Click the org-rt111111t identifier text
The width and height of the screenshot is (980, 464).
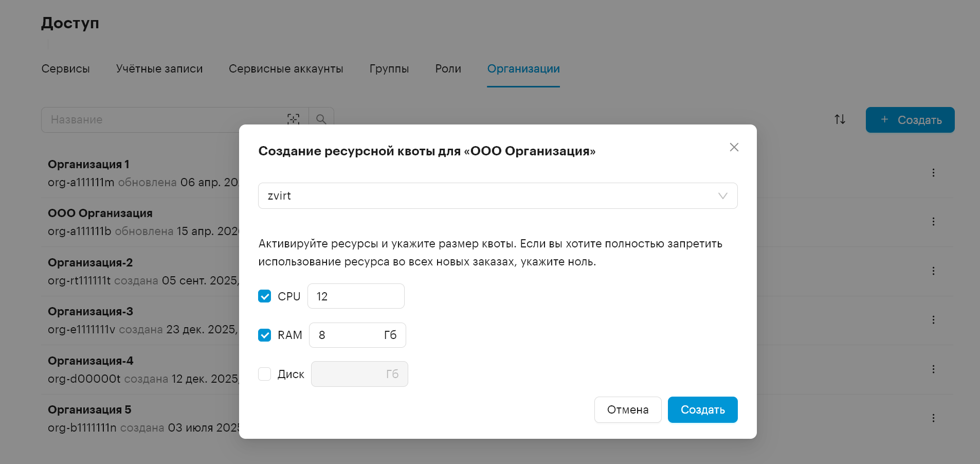point(79,281)
